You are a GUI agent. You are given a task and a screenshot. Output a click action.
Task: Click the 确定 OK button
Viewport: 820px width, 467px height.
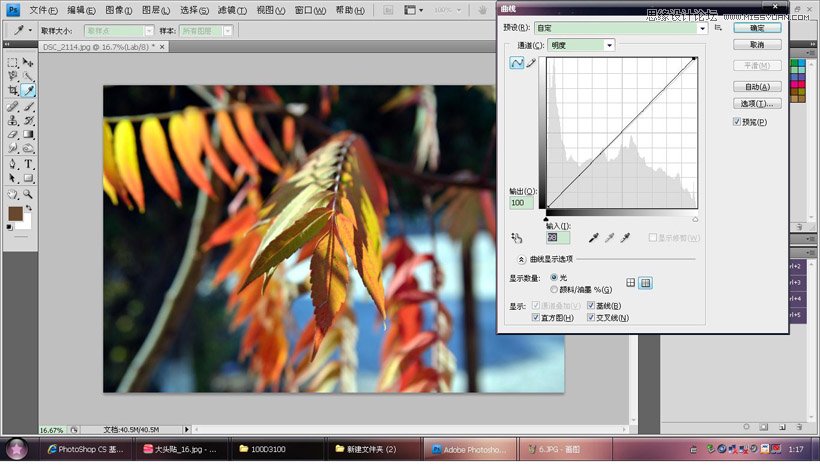pos(757,28)
